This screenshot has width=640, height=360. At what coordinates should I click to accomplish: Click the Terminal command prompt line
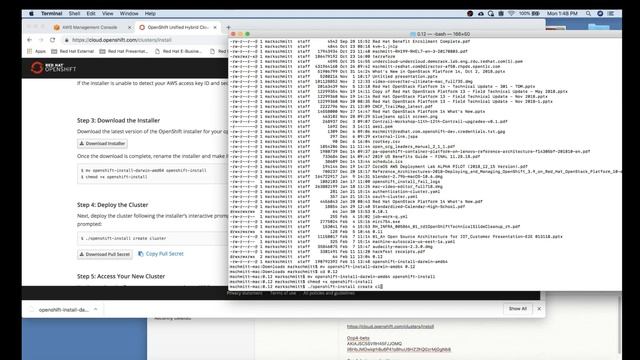[x=306, y=287]
